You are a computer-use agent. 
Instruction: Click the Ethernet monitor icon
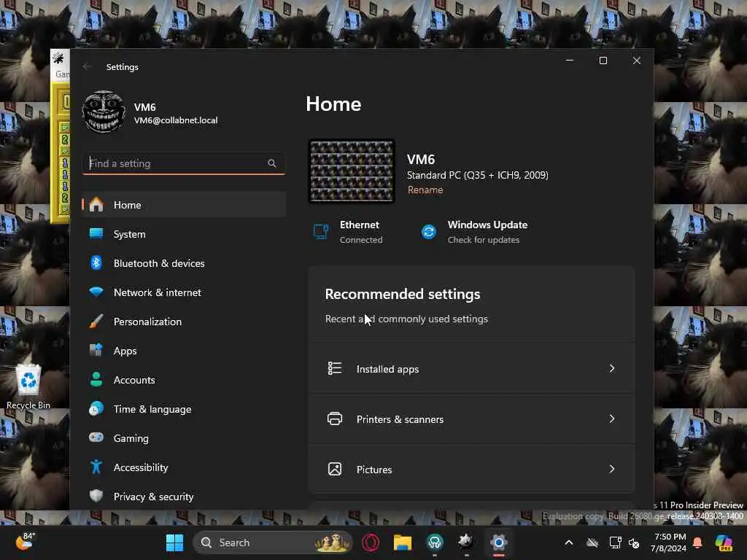click(321, 232)
